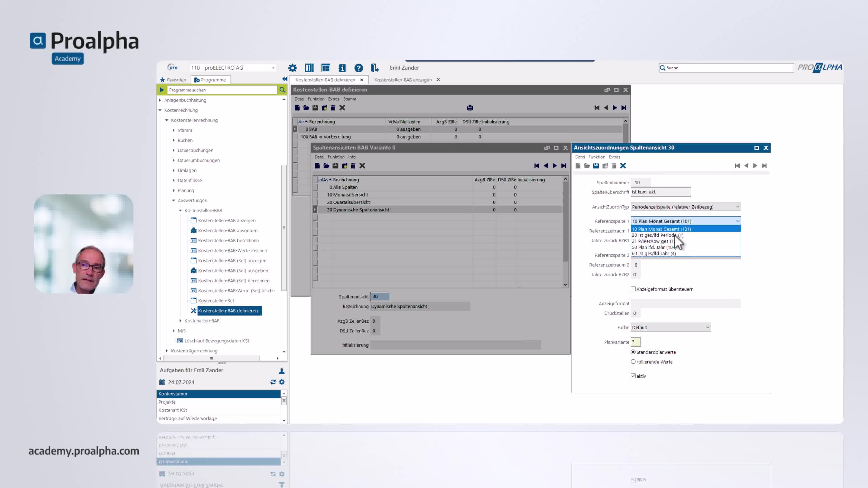This screenshot has height=488, width=868.
Task: Jump to last record in Spaltenansichten window
Action: coord(564,166)
